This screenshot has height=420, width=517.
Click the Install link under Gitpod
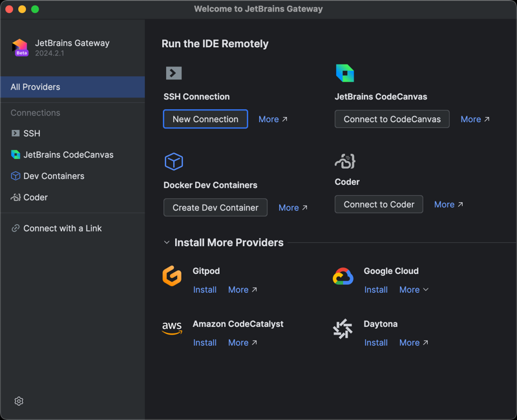point(205,289)
